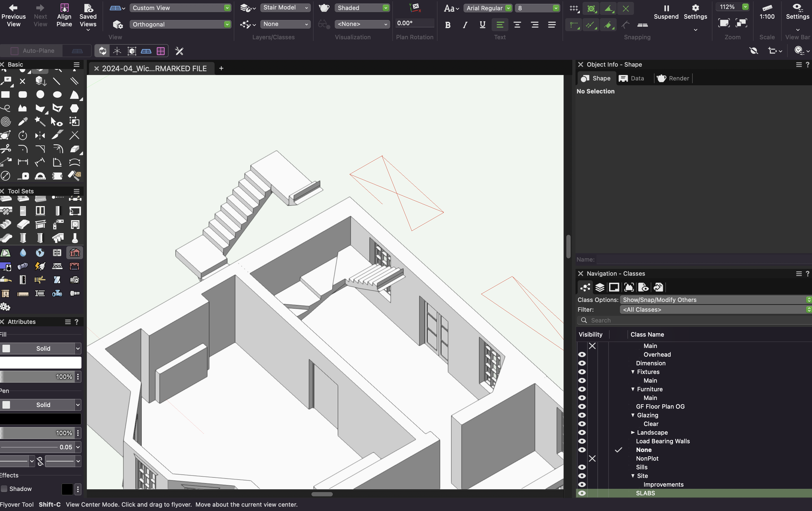Collapse the Fixtures class group

click(x=633, y=372)
